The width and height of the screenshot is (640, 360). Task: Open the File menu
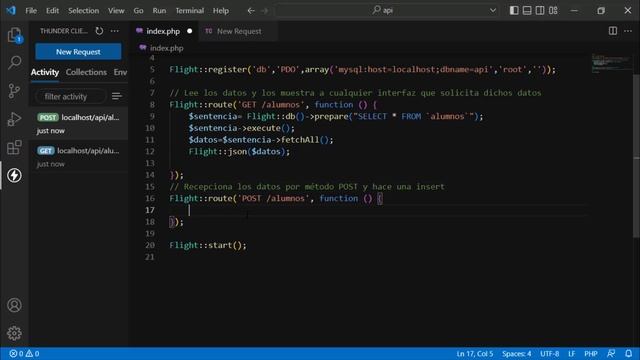pos(31,11)
